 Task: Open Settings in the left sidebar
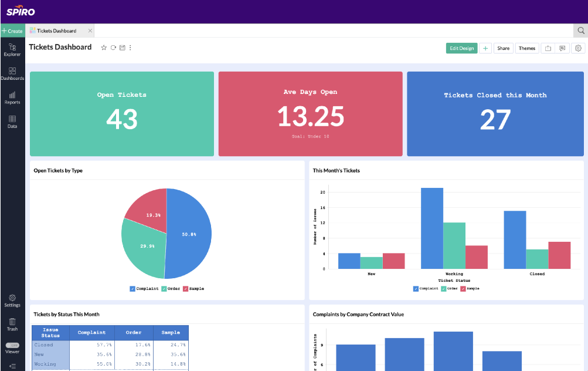(12, 301)
